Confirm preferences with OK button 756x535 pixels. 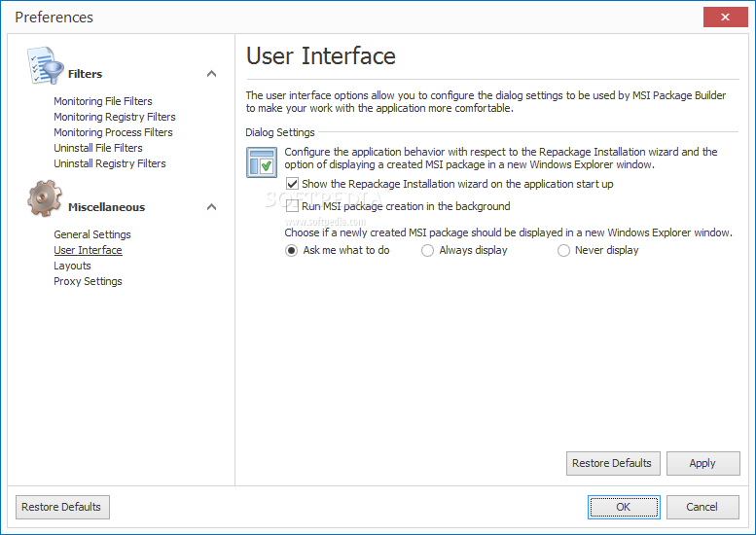[624, 507]
